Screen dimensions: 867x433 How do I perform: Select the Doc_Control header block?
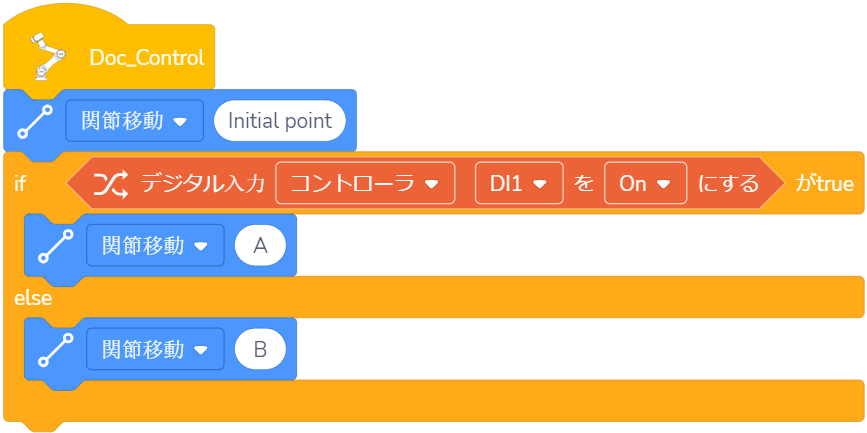click(x=146, y=57)
